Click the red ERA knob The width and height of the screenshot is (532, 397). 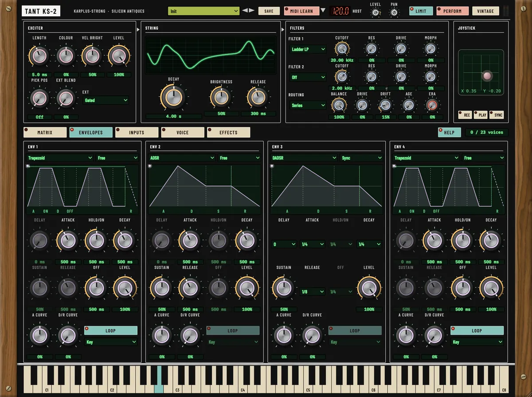[x=432, y=105]
